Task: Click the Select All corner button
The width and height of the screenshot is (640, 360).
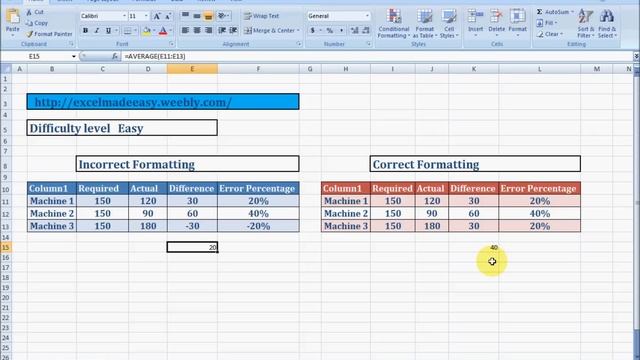Action: click(x=6, y=69)
